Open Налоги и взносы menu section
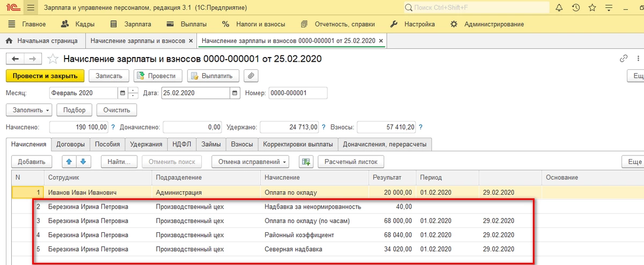This screenshot has width=644, height=265. coord(253,24)
